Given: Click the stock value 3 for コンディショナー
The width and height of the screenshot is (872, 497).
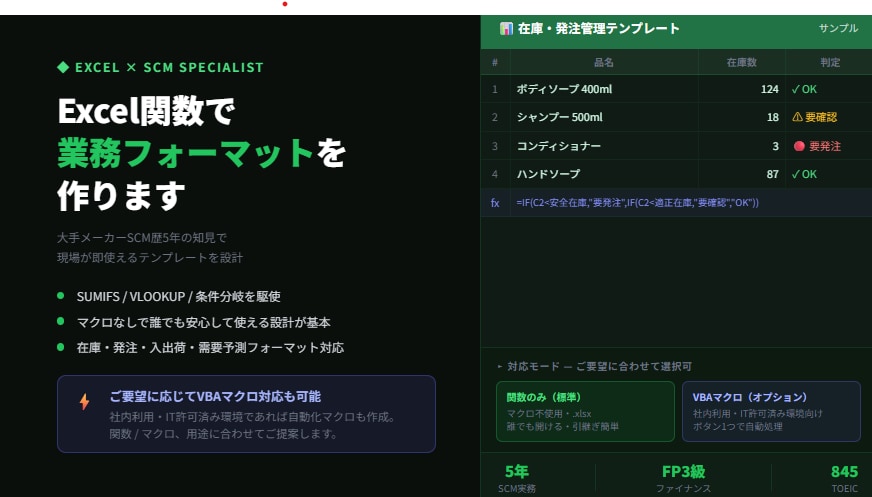Looking at the screenshot, I should point(775,146).
